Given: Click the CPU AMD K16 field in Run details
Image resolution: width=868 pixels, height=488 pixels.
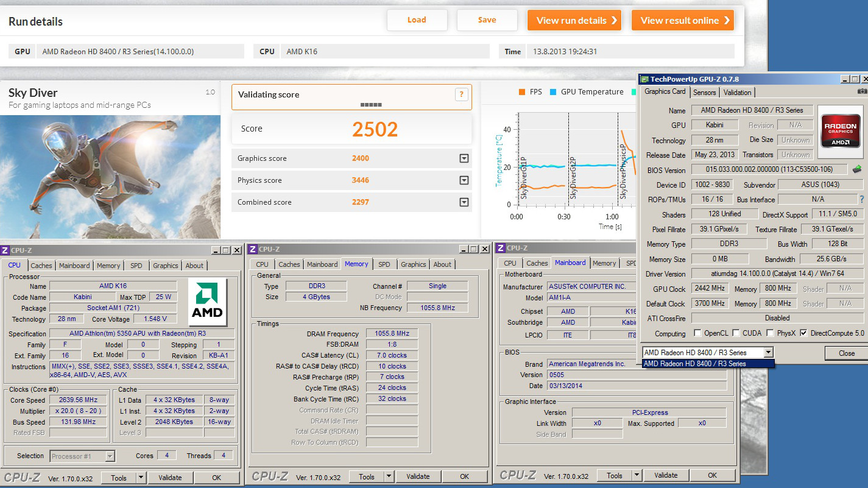Looking at the screenshot, I should click(385, 52).
